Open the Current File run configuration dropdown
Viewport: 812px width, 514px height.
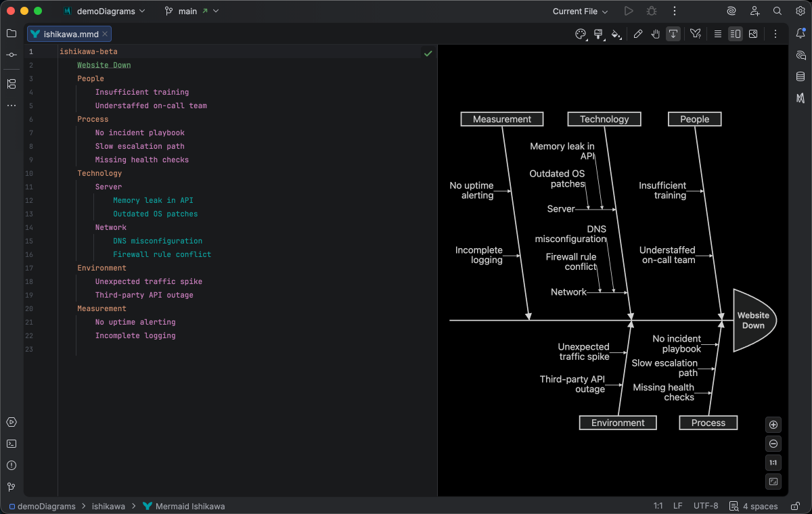(x=580, y=11)
